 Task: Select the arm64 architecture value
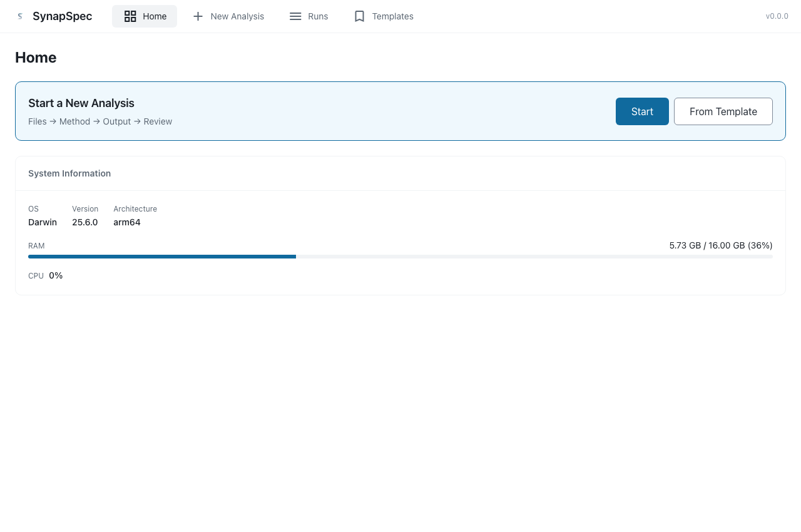(127, 222)
